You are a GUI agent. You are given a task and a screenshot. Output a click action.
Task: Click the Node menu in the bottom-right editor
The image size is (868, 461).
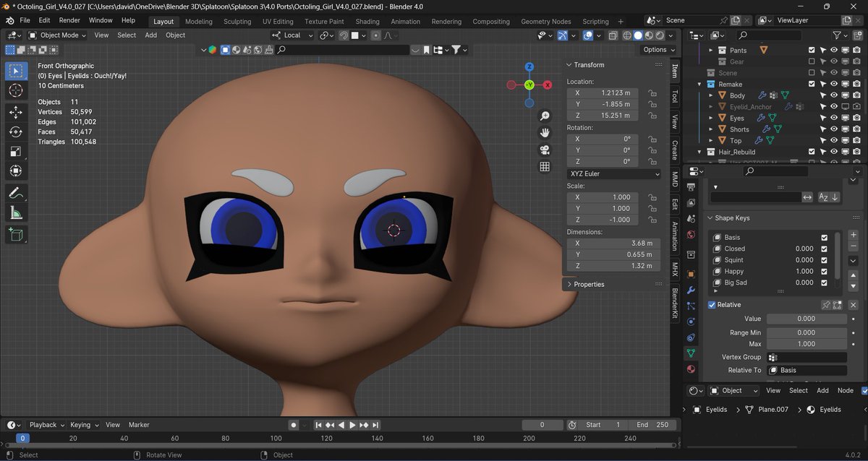(x=845, y=390)
